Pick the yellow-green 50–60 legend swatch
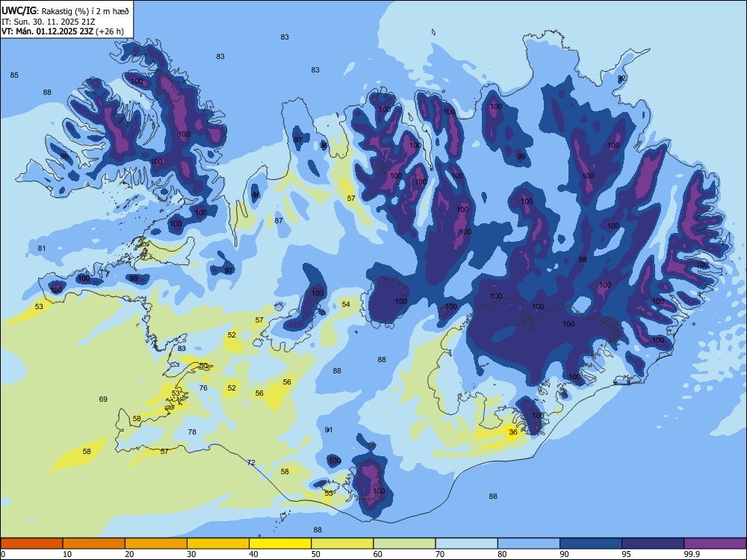Image resolution: width=747 pixels, height=560 pixels. 342,544
